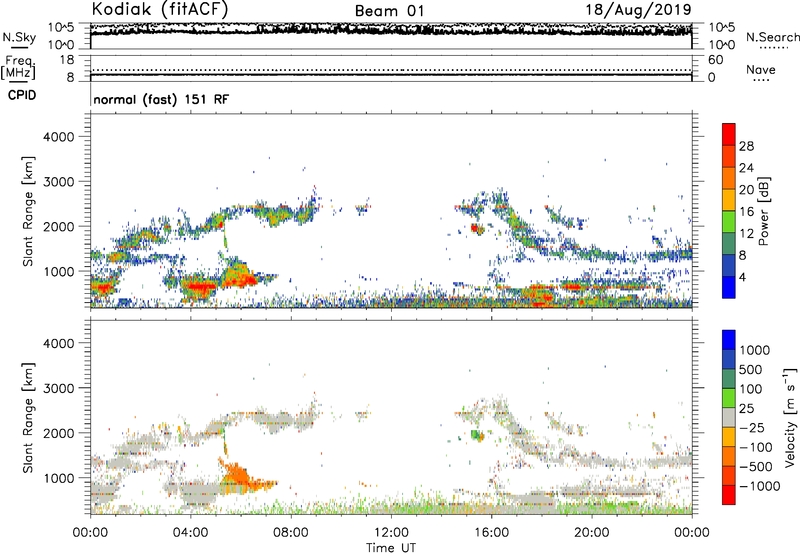Click the "-100" Velocity color bar value

click(755, 447)
